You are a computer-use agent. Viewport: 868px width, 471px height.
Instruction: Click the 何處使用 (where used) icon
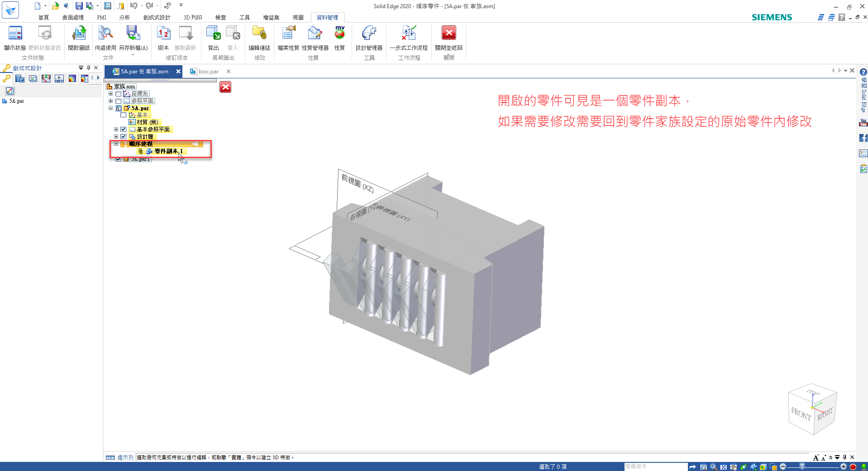coord(105,33)
